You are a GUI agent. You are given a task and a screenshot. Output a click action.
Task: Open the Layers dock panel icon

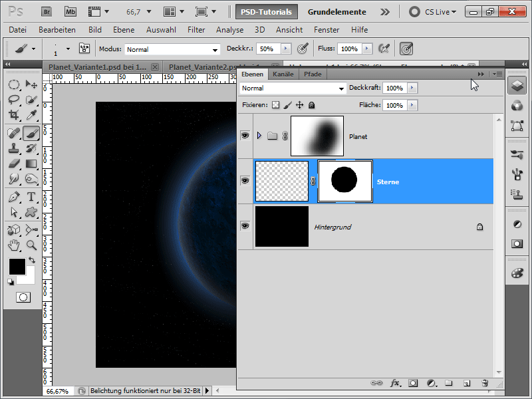click(x=517, y=85)
